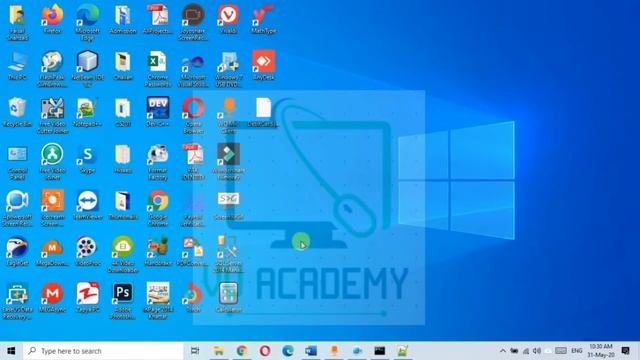Select the Control Panel icon

(x=17, y=162)
